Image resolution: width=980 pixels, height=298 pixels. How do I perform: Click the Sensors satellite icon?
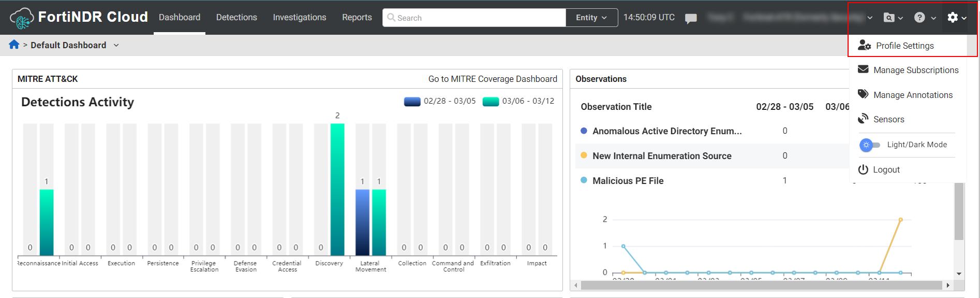[x=863, y=119]
